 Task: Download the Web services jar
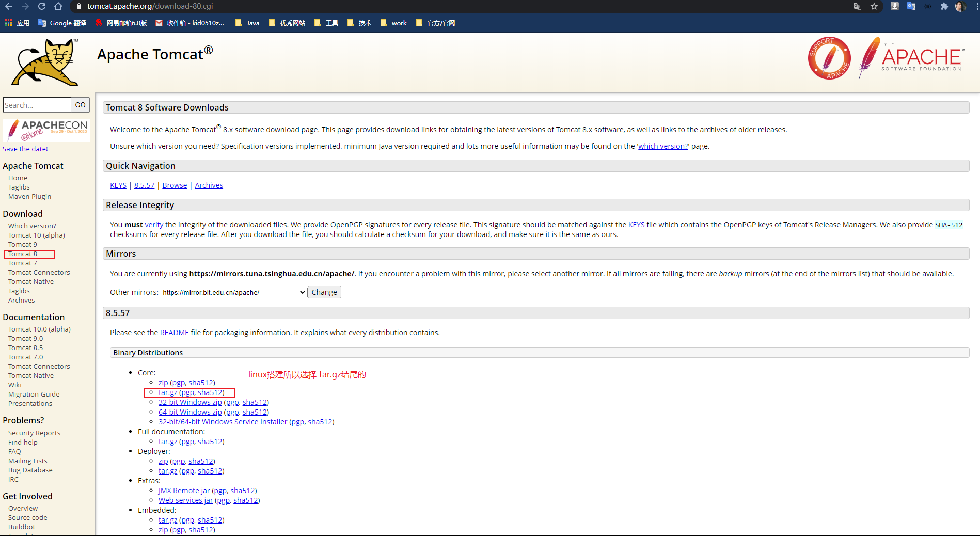coord(185,500)
